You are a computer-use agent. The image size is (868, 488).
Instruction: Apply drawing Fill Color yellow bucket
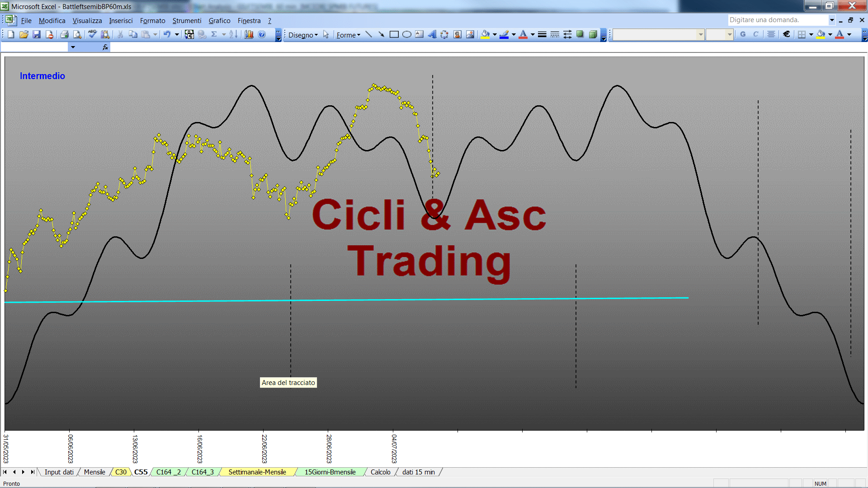486,34
